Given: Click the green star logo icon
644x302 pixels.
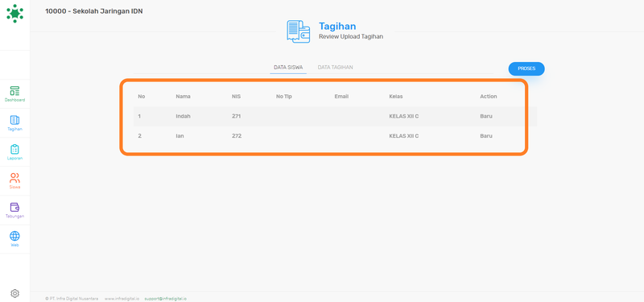Looking at the screenshot, I should point(14,13).
